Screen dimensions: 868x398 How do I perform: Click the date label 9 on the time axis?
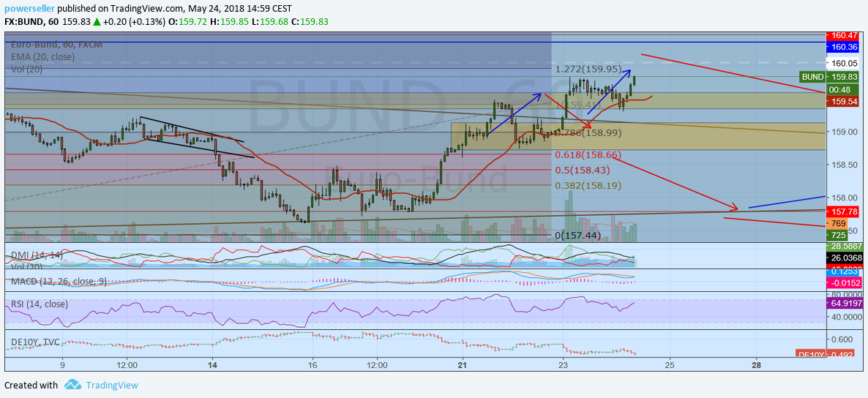point(62,365)
